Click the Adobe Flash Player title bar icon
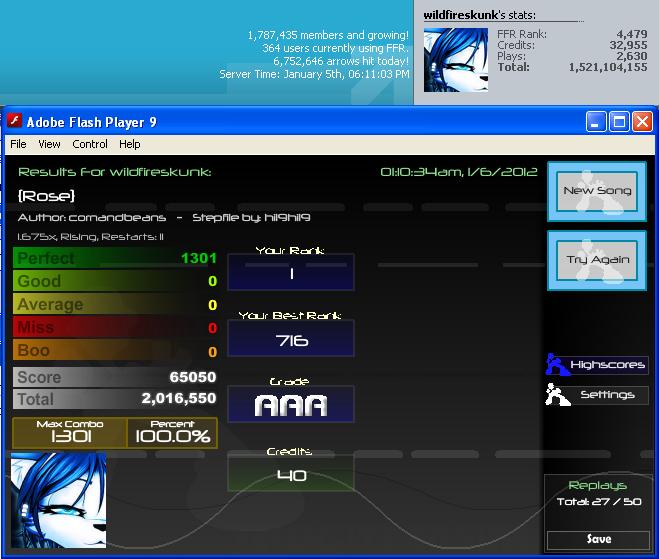The width and height of the screenshot is (659, 559). click(15, 121)
